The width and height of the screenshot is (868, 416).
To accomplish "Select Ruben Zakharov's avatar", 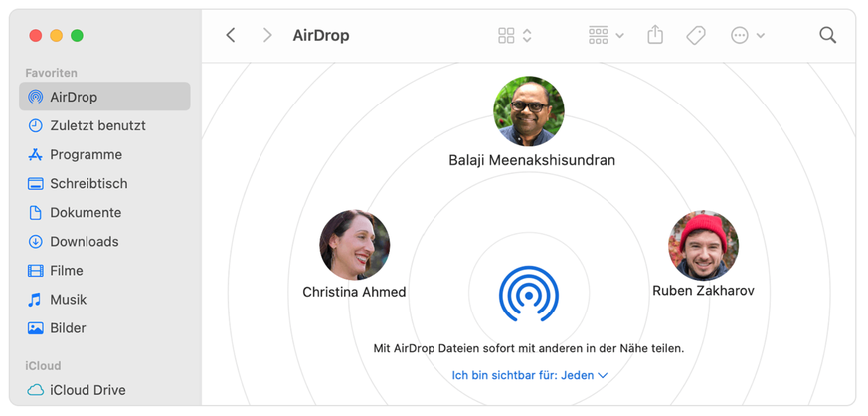I will (x=703, y=245).
